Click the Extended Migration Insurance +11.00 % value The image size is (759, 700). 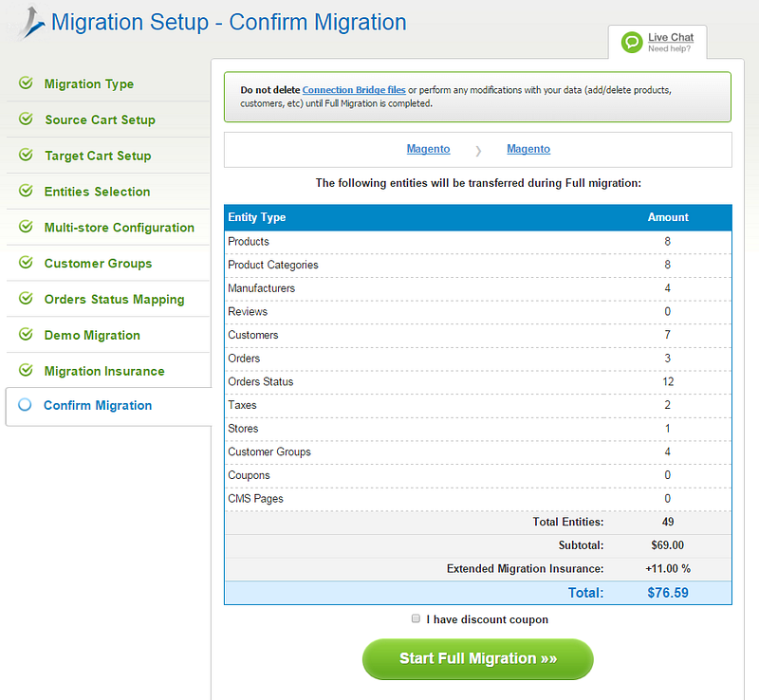pyautogui.click(x=668, y=569)
